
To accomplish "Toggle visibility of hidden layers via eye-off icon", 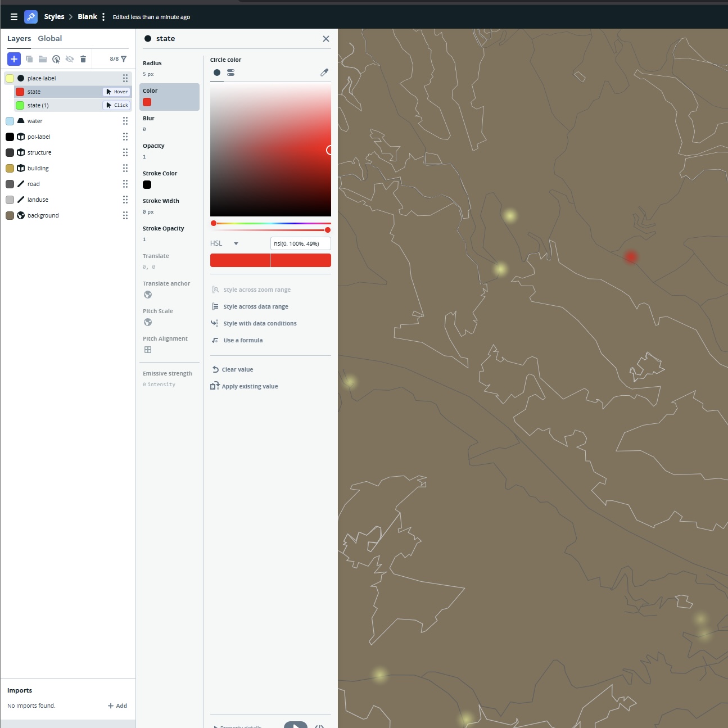I will click(70, 58).
